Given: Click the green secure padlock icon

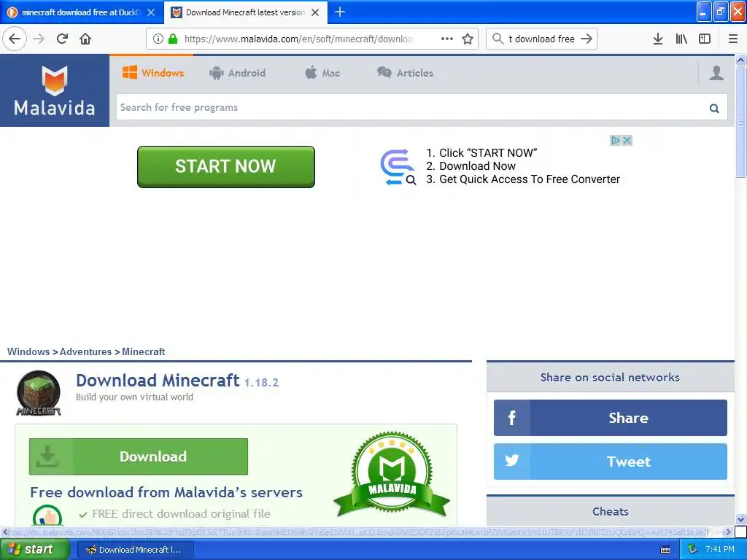Looking at the screenshot, I should [x=173, y=39].
